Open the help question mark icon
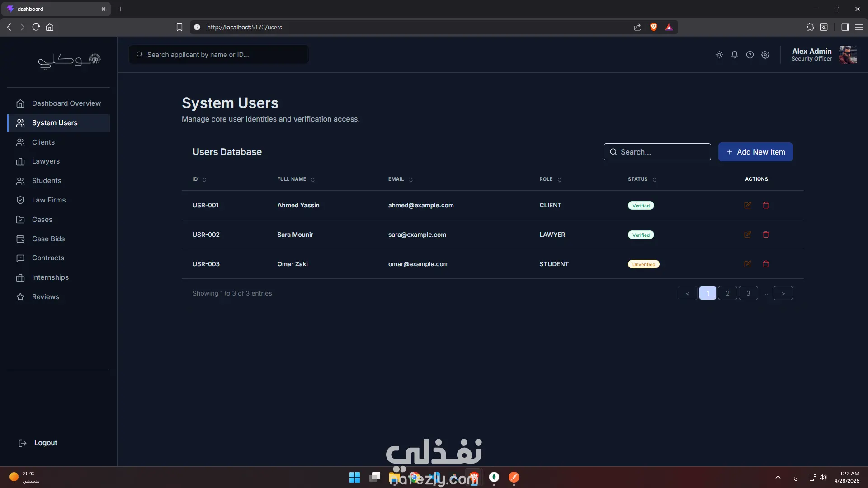The height and width of the screenshot is (488, 868). click(x=750, y=55)
